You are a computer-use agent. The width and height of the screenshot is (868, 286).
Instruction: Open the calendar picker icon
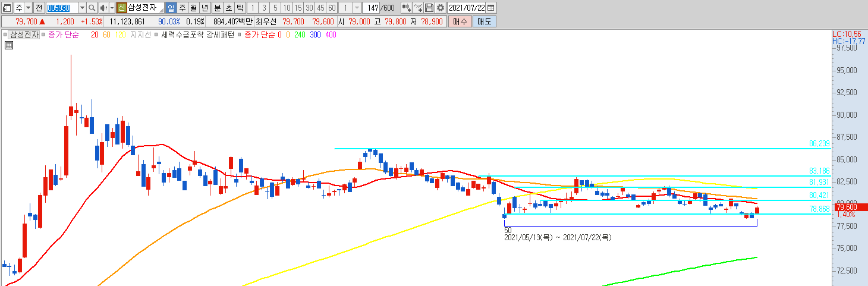(491, 8)
